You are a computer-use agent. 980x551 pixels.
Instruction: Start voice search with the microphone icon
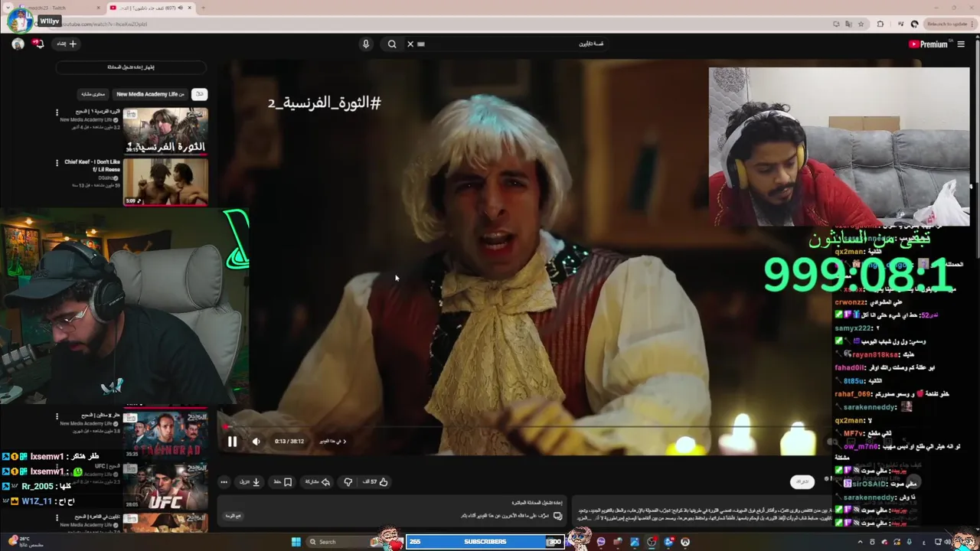click(366, 44)
